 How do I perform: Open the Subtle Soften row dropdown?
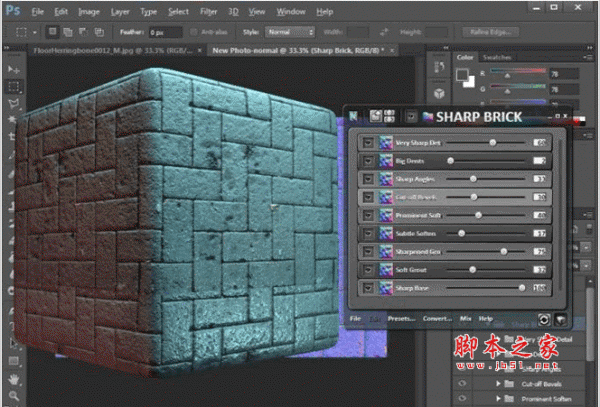(368, 234)
